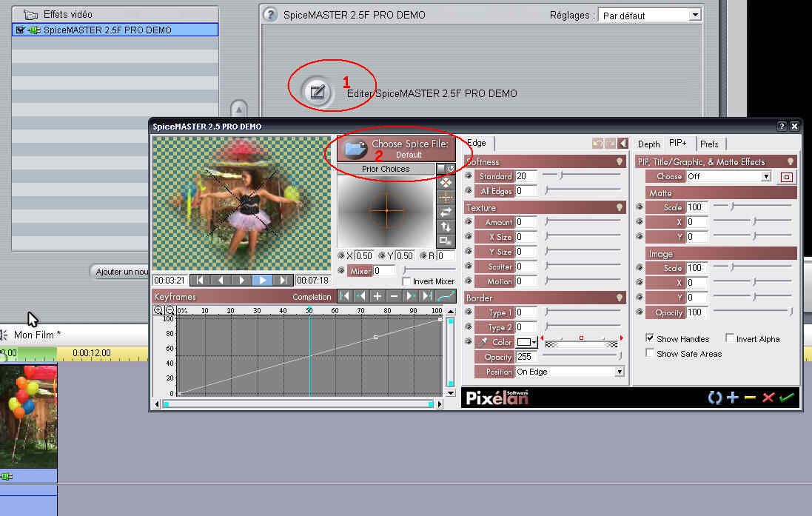Click the balloon clip thumbnail in Mon Film timeline
The image size is (812, 516).
(28, 416)
